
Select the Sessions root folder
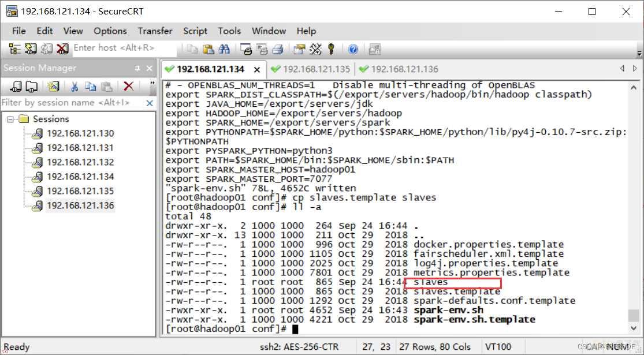51,119
